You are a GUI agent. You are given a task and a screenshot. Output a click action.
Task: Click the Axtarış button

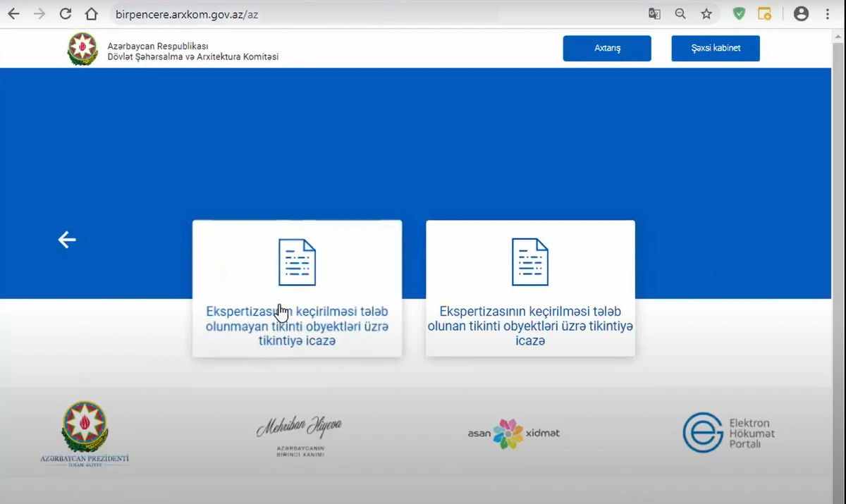607,49
